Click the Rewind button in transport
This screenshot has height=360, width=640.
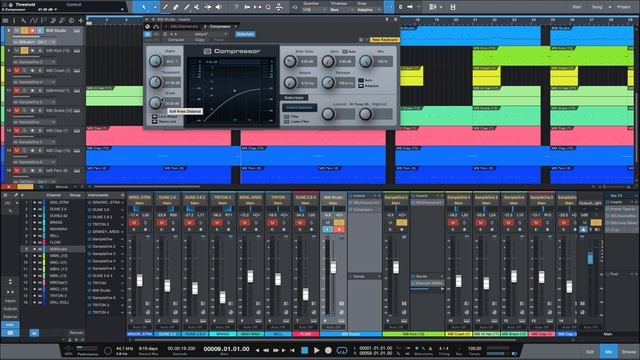pyautogui.click(x=266, y=350)
